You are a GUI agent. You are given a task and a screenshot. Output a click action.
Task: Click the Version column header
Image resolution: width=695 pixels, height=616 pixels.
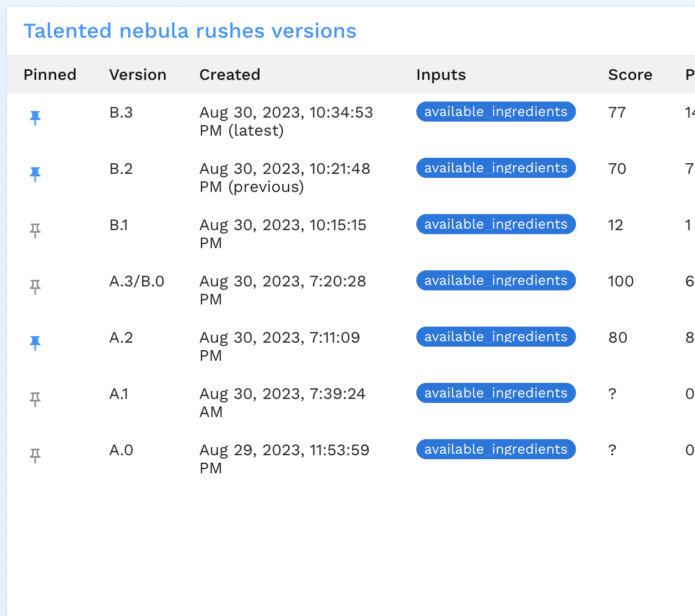[138, 75]
